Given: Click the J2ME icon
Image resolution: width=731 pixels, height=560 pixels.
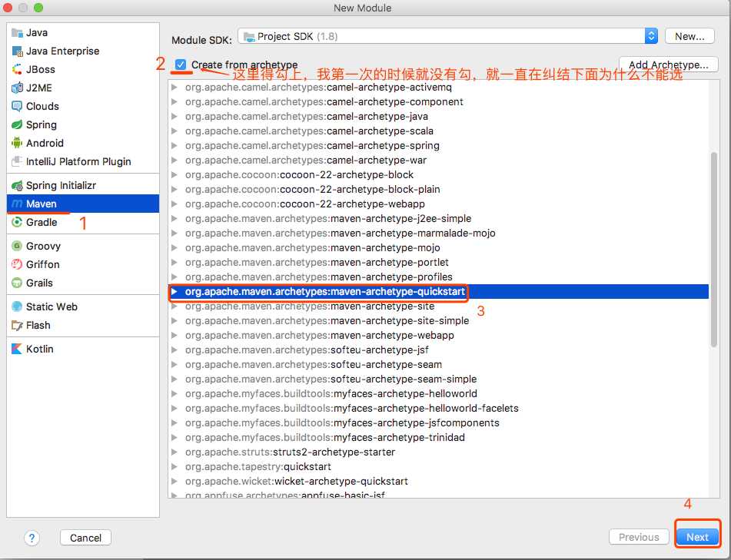Looking at the screenshot, I should 17,88.
